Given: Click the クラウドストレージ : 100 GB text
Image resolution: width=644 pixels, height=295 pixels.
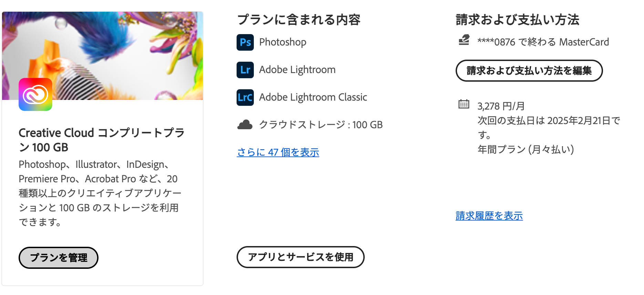Looking at the screenshot, I should 321,125.
